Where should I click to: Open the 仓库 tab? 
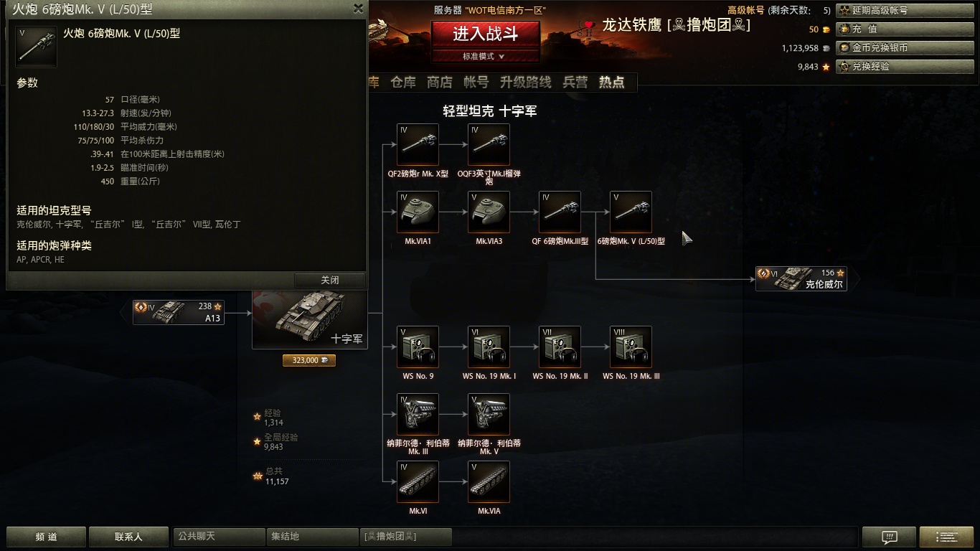click(x=403, y=83)
